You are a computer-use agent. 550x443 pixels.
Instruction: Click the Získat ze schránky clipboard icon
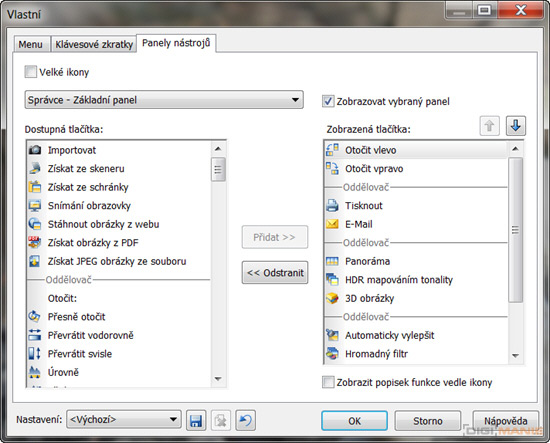pos(34,187)
